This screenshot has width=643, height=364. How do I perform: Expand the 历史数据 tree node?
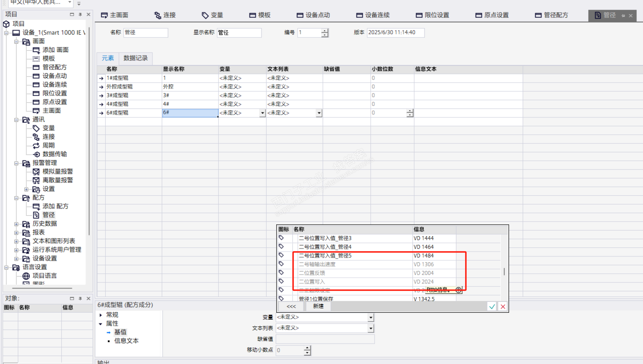click(17, 224)
